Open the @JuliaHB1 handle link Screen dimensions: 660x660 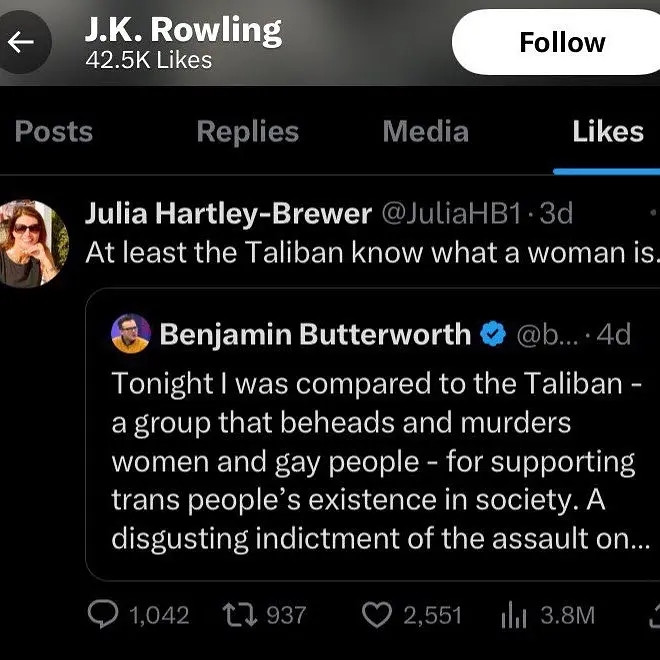(452, 213)
